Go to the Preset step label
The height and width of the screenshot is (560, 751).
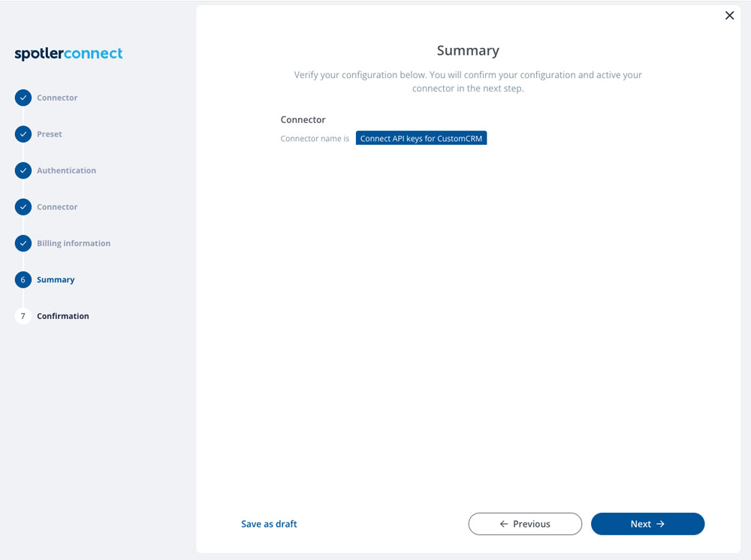tap(50, 134)
